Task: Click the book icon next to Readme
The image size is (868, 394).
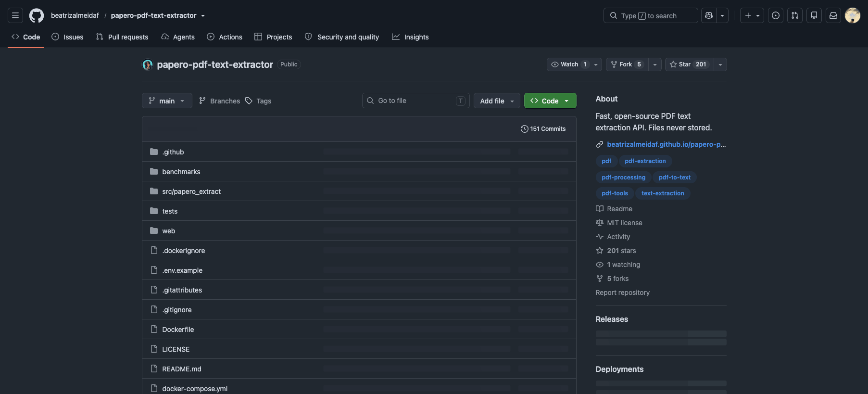Action: click(x=600, y=209)
